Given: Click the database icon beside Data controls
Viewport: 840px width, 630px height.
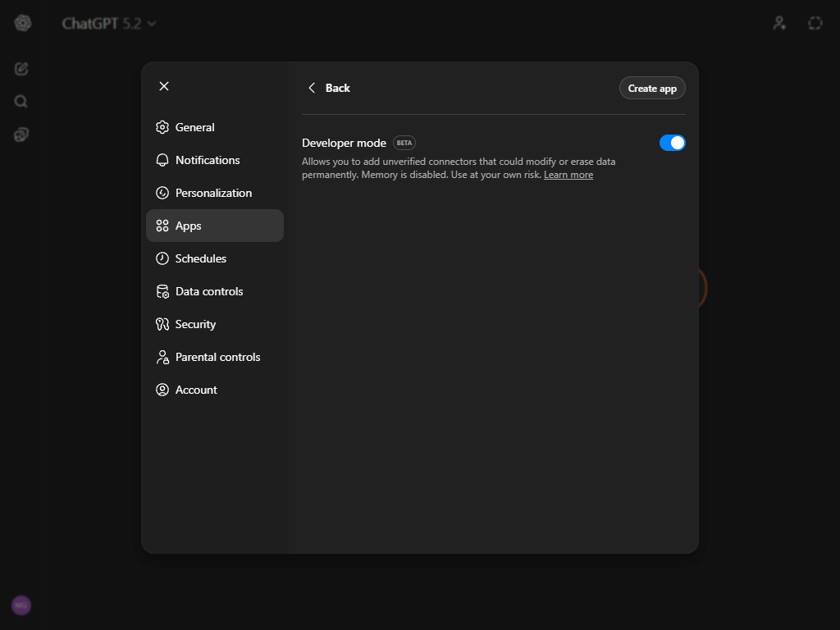Looking at the screenshot, I should point(162,291).
